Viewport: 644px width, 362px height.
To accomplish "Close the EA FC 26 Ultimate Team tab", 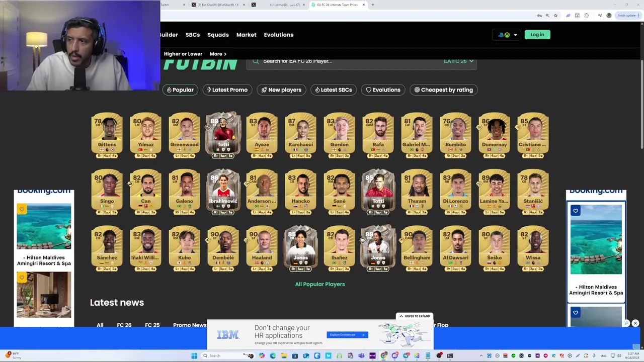I will tap(364, 5).
